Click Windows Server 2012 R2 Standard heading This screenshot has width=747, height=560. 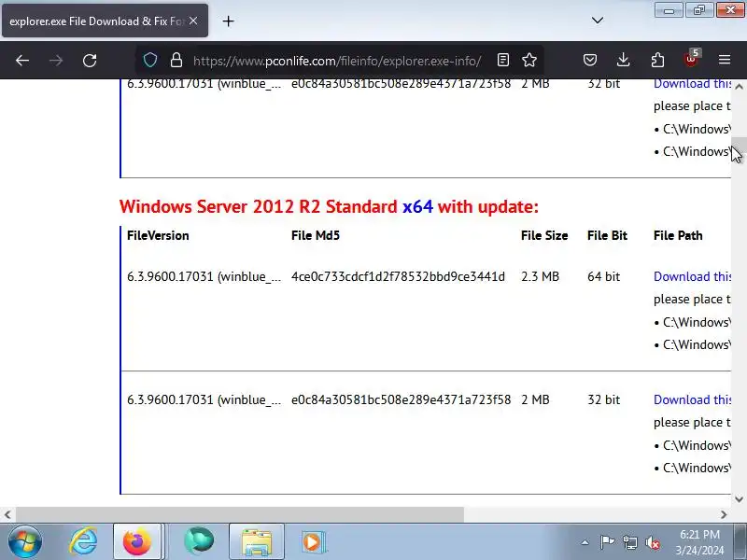pyautogui.click(x=329, y=206)
